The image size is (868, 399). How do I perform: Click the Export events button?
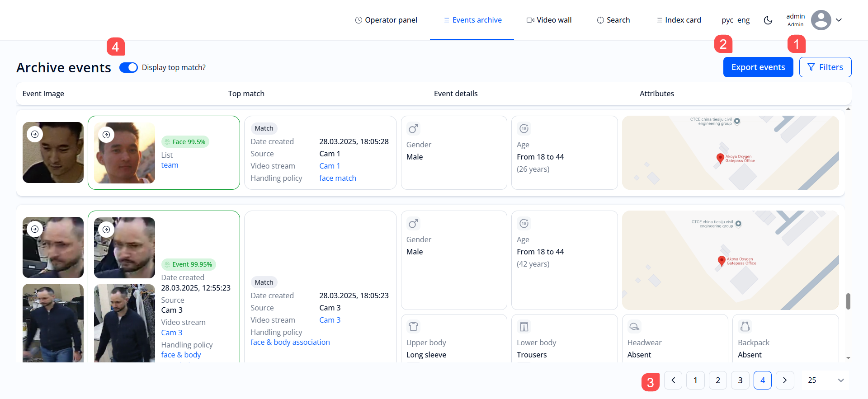click(758, 67)
